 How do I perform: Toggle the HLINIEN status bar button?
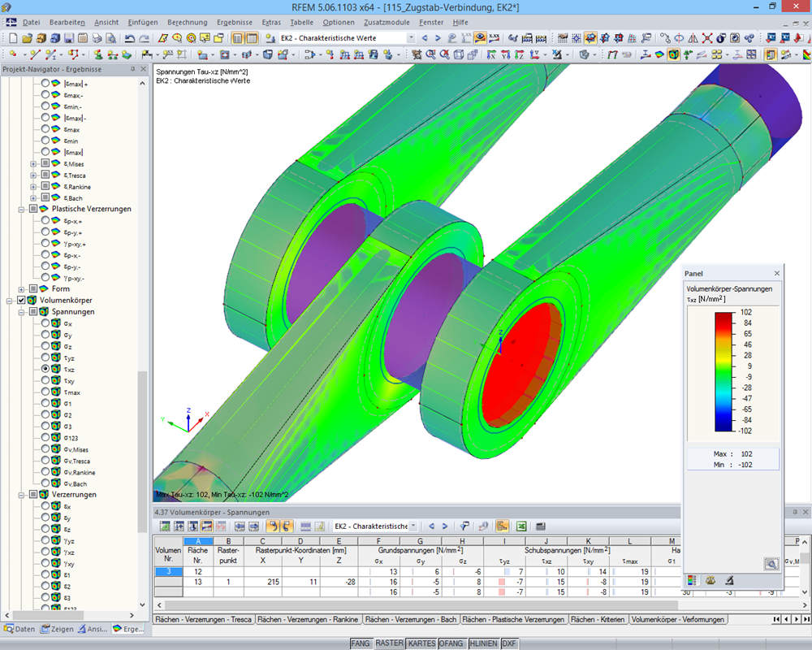(484, 643)
